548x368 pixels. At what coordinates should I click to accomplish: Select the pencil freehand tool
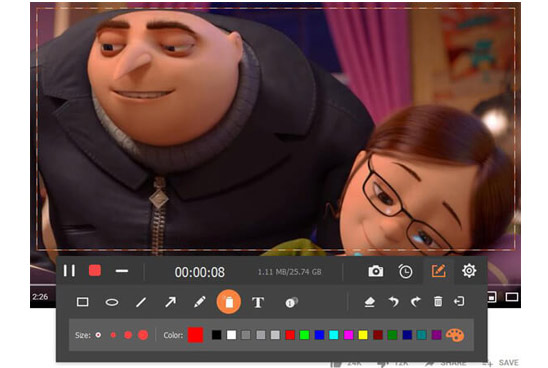[x=200, y=302]
